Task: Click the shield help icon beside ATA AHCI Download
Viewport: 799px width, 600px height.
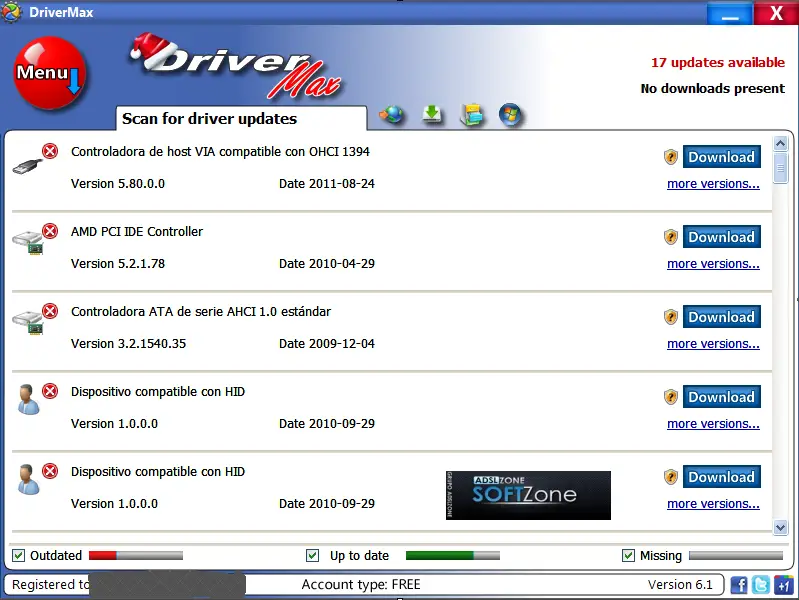Action: point(671,317)
